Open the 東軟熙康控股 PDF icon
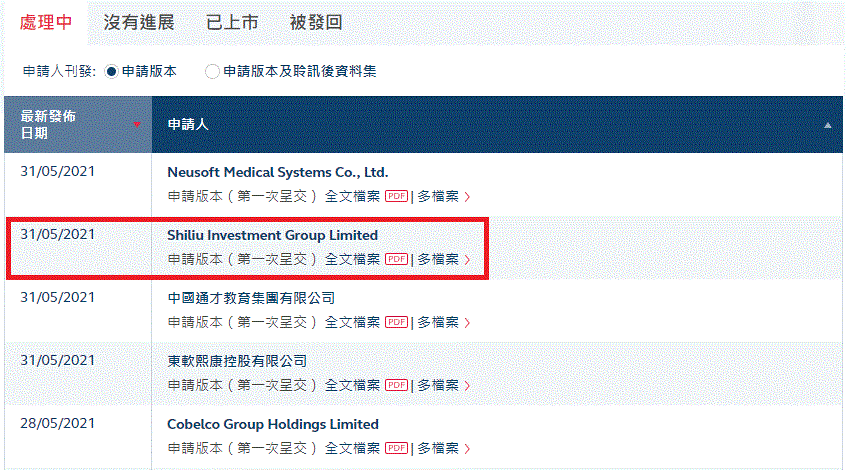 pos(396,385)
